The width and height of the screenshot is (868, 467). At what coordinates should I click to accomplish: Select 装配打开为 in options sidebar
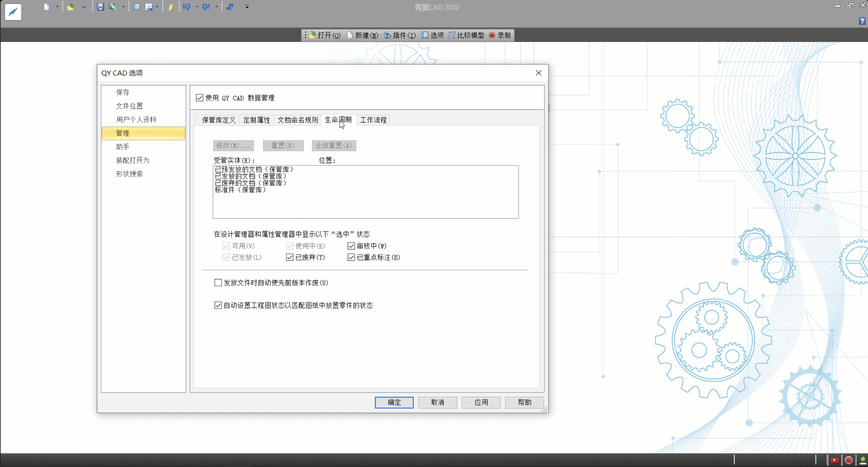tap(144, 160)
